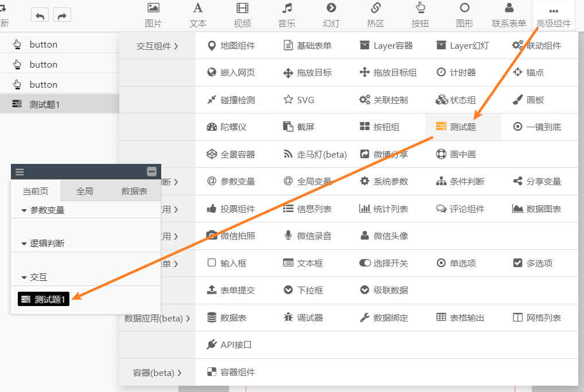
Task: Add the 测试题 quiz component
Action: coord(462,127)
